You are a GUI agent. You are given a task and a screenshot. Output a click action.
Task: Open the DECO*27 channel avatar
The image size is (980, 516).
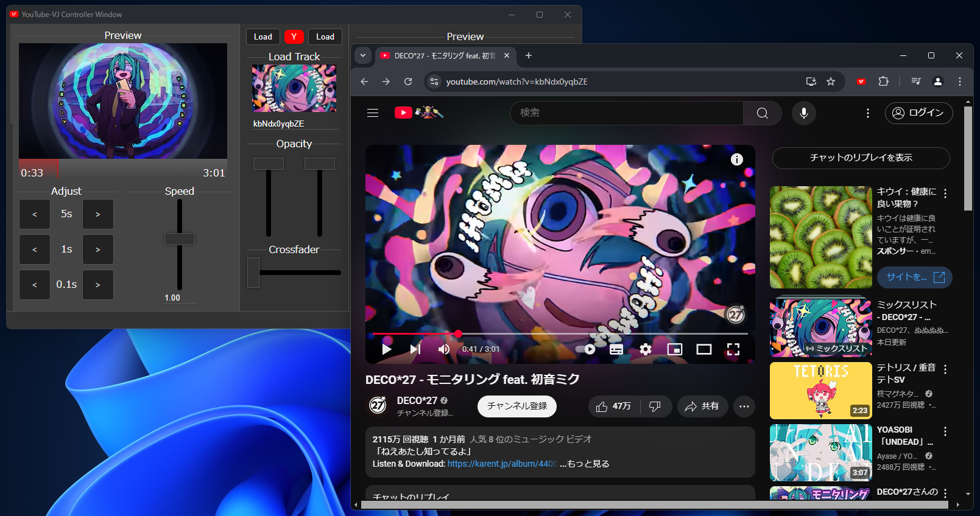378,405
